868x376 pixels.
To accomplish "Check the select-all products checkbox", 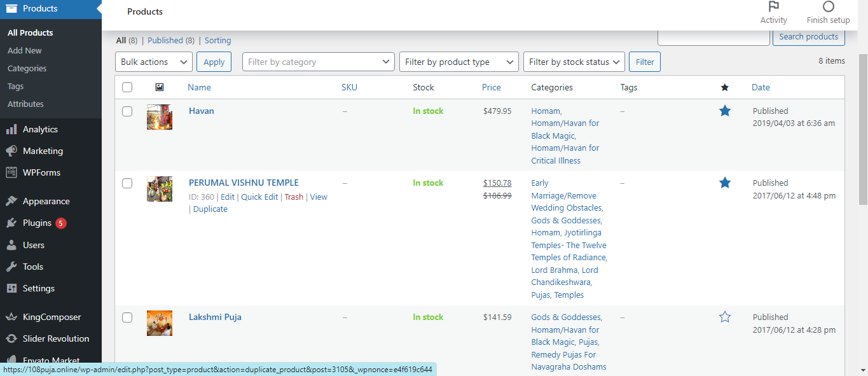I will pyautogui.click(x=127, y=87).
